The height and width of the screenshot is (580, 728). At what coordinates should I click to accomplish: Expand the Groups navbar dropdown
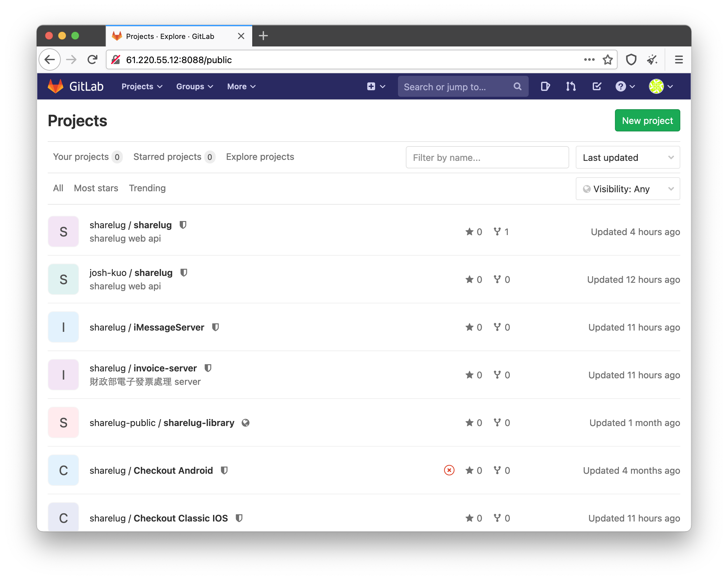pyautogui.click(x=194, y=86)
